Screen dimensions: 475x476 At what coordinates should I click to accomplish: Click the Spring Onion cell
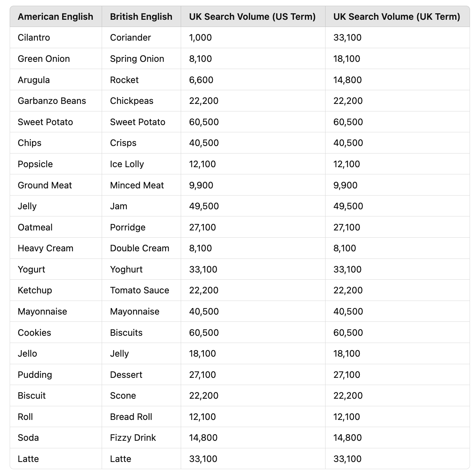tap(137, 59)
